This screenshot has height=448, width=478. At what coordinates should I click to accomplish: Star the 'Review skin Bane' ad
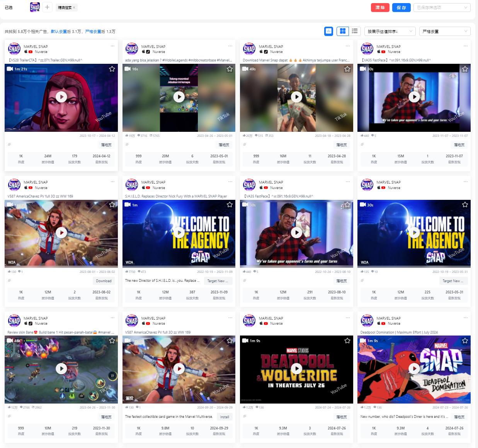[112, 341]
